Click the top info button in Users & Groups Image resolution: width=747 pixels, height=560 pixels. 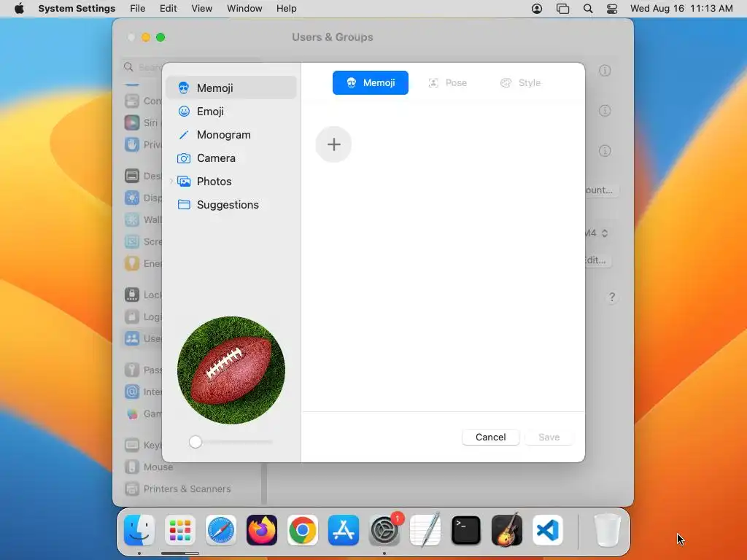click(x=605, y=71)
